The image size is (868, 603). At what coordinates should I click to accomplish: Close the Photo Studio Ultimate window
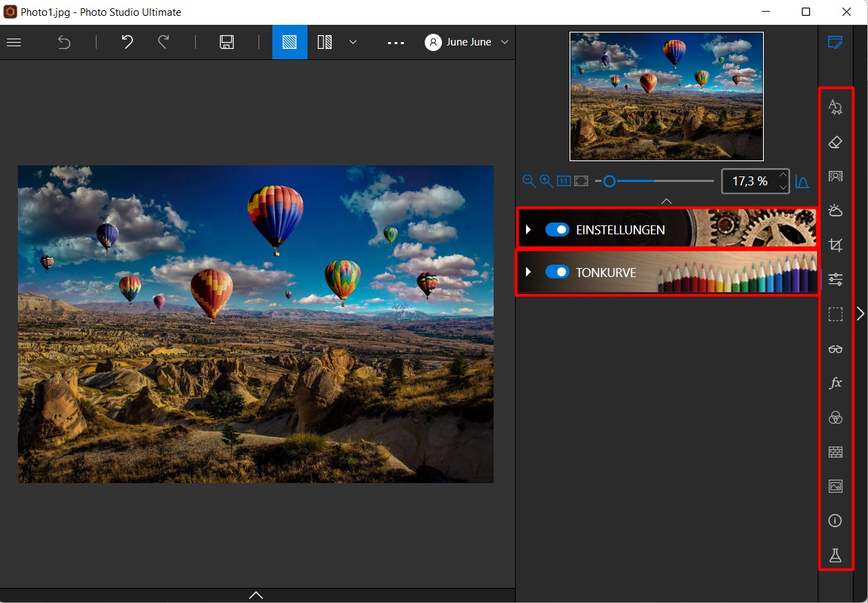847,12
